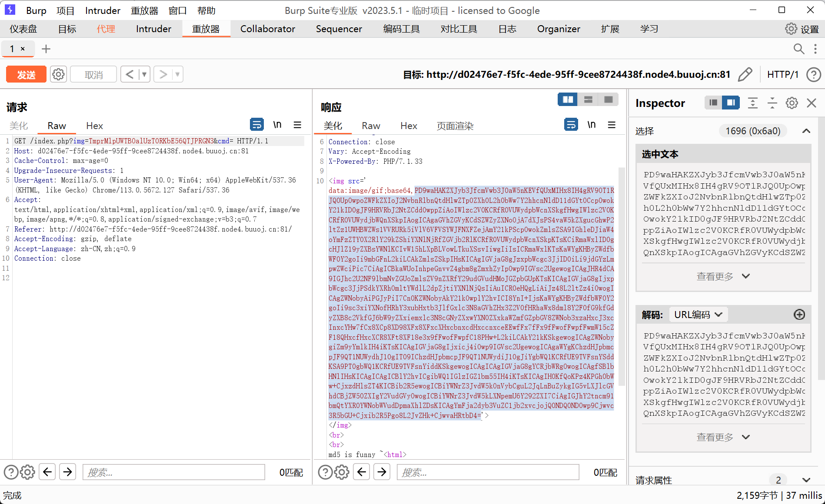Open the send options gear icon
This screenshot has height=504, width=825.
(x=58, y=74)
